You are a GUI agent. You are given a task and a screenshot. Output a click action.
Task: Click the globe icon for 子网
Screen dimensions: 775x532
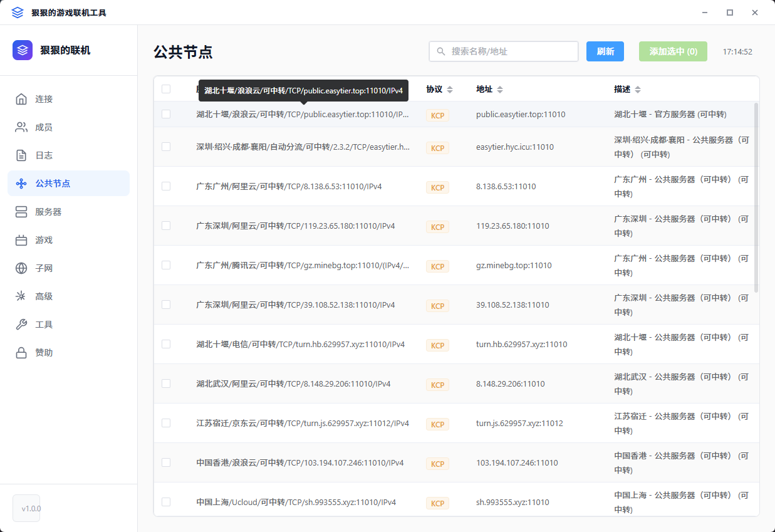point(21,268)
